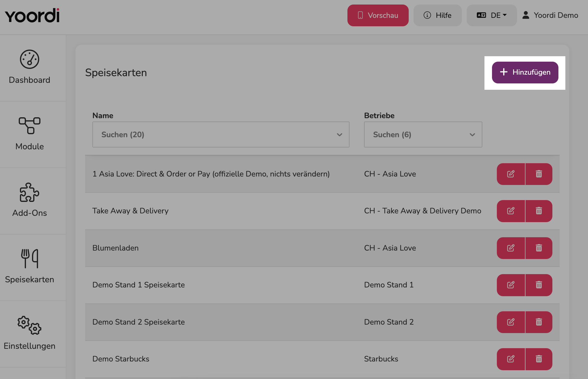Select the Demo Starbucks row name
The image size is (588, 379).
[x=121, y=359]
